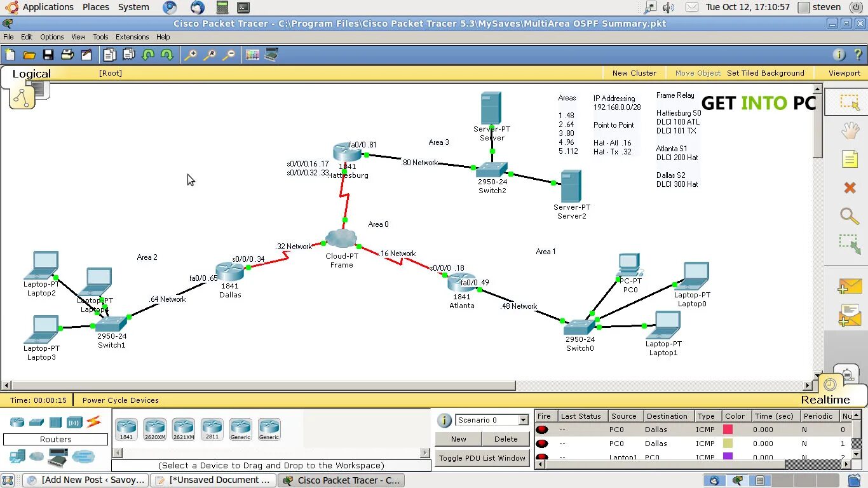Click New Cluster in the yellow bar

(634, 73)
